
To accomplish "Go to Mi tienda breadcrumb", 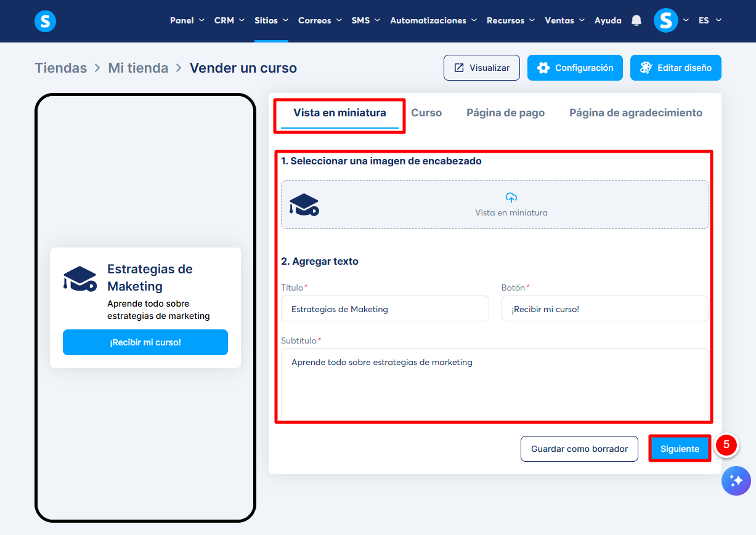I will (138, 68).
